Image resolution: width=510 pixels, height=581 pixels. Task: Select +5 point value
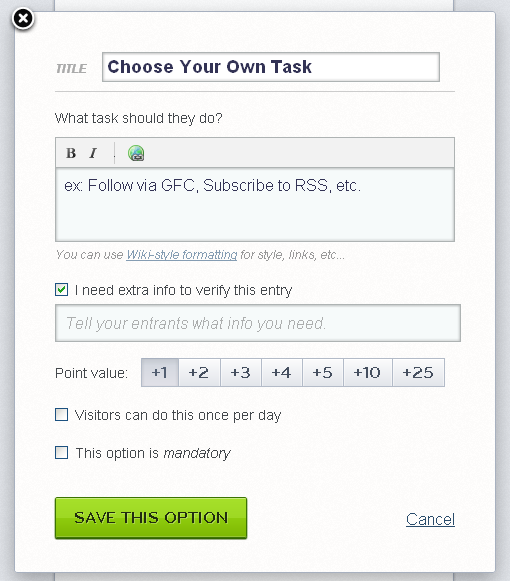323,372
